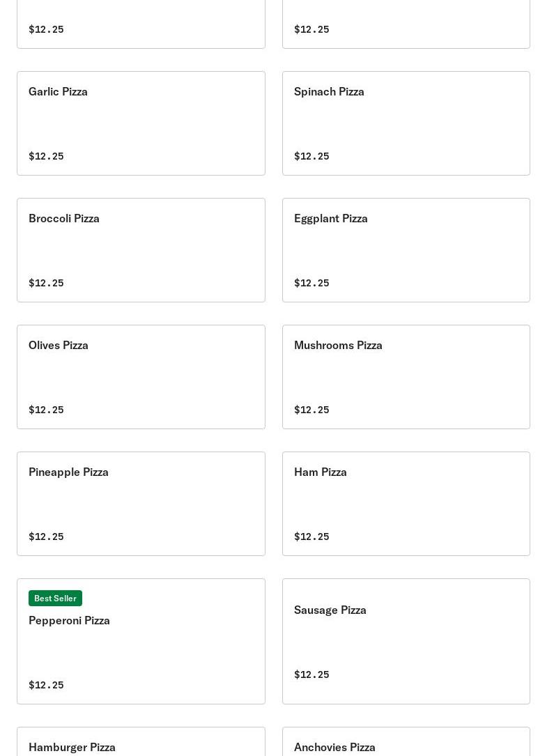Open the Ham Pizza card
547x756 pixels.
click(406, 503)
